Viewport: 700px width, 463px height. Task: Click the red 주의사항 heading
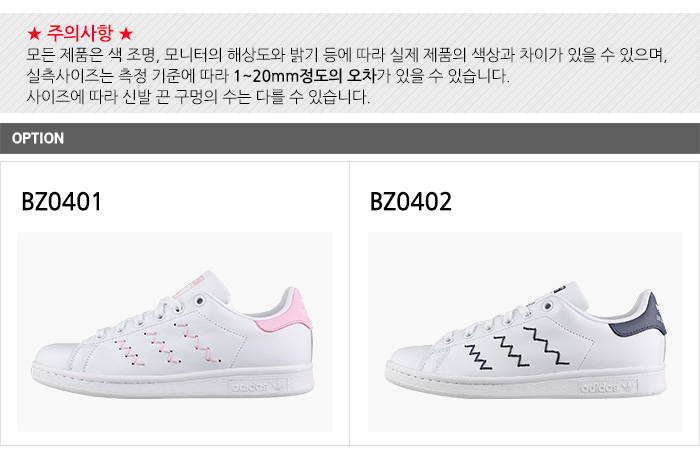(x=80, y=33)
